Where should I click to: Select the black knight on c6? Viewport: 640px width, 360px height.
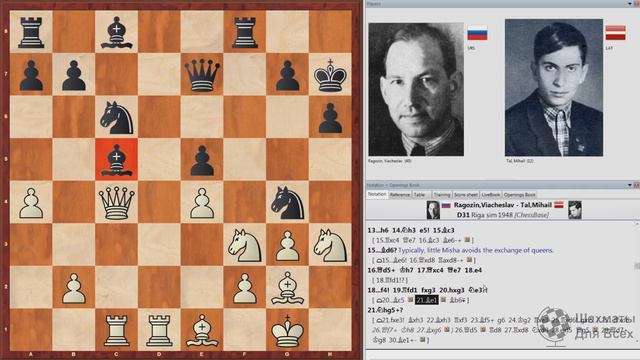[x=117, y=118]
